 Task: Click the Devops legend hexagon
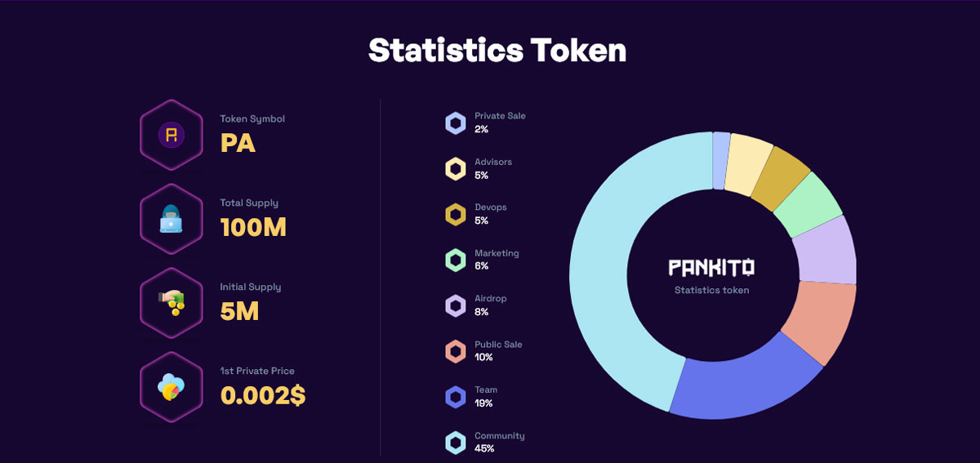(455, 215)
